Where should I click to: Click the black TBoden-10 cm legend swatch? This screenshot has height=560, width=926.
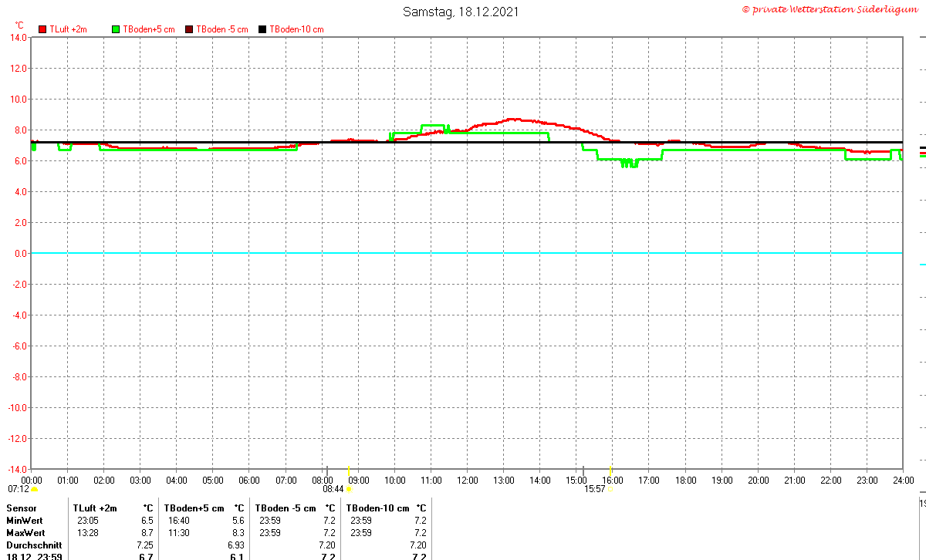262,29
